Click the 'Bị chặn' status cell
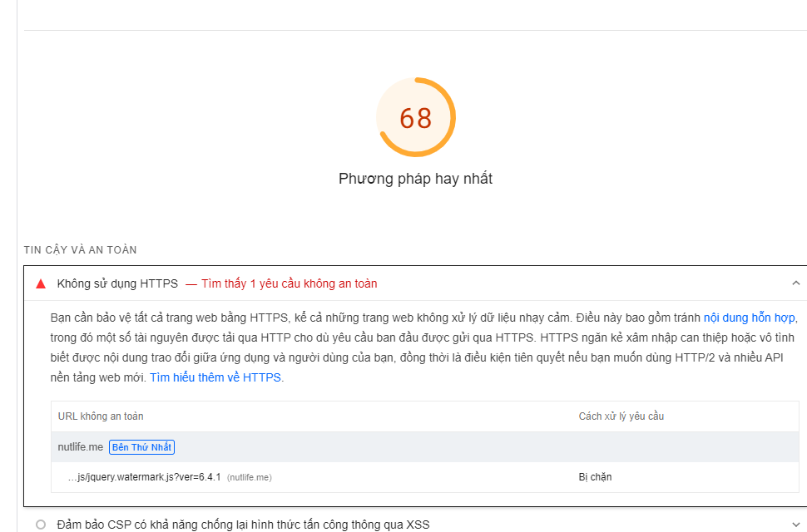The height and width of the screenshot is (532, 807). pyautogui.click(x=595, y=477)
